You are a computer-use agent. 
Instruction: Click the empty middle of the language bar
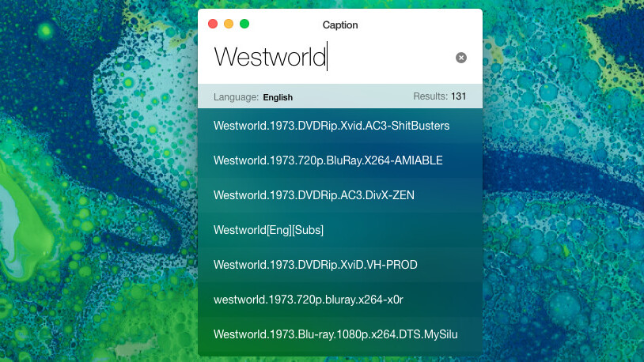click(x=352, y=96)
